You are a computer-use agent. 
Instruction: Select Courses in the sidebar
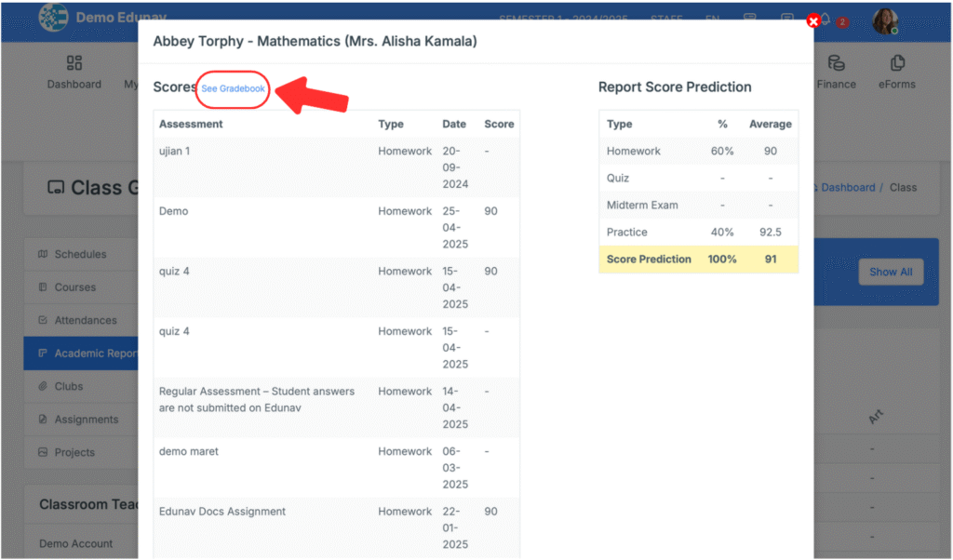(x=74, y=287)
